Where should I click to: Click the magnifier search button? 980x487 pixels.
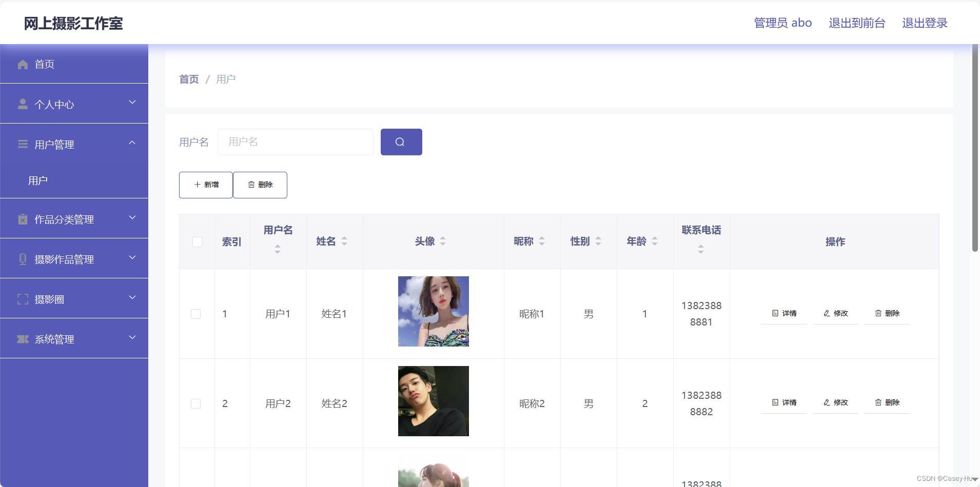click(x=401, y=142)
